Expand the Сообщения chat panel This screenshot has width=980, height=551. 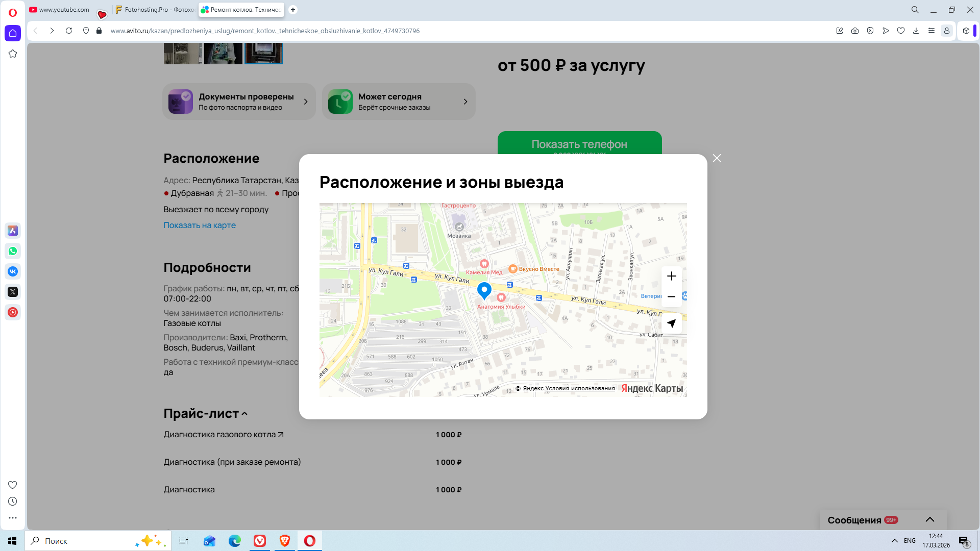[929, 520]
